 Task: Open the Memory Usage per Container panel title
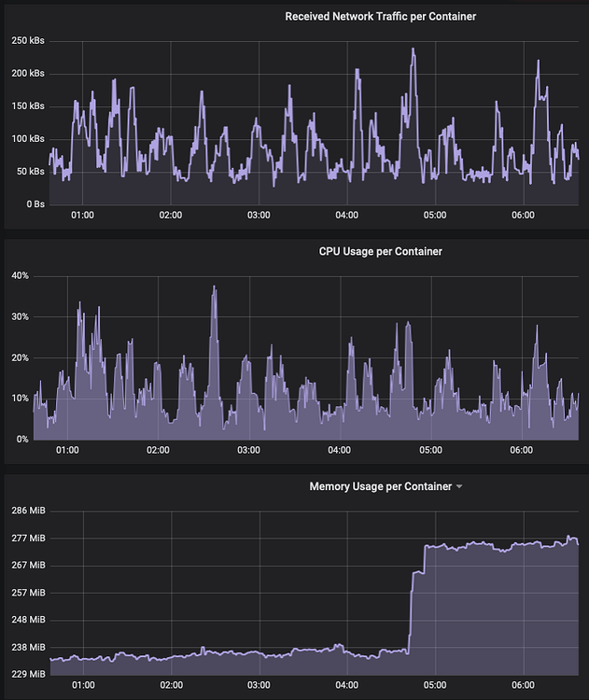tap(381, 486)
